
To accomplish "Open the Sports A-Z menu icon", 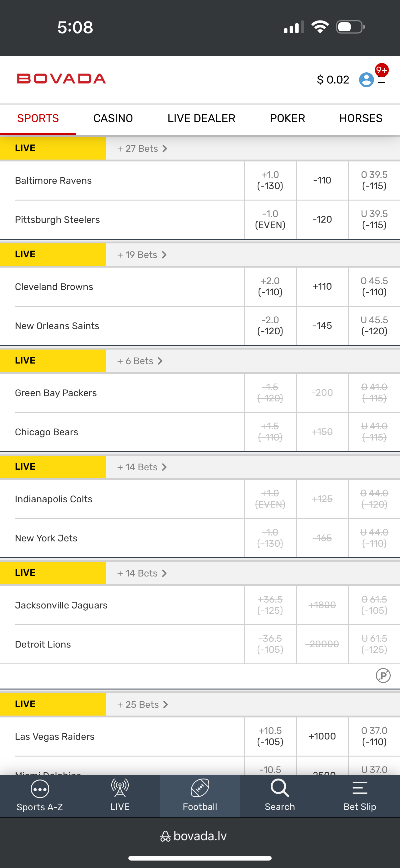I will tap(40, 789).
